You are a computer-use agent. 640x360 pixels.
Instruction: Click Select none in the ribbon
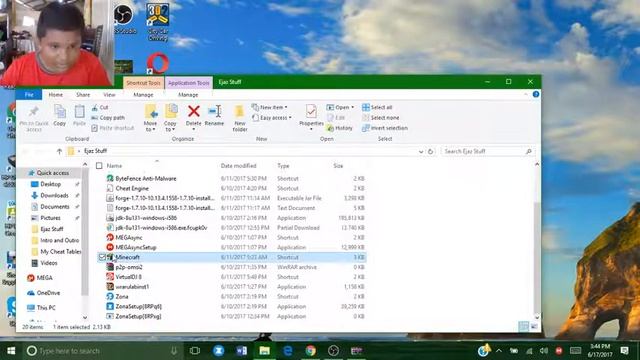(381, 118)
